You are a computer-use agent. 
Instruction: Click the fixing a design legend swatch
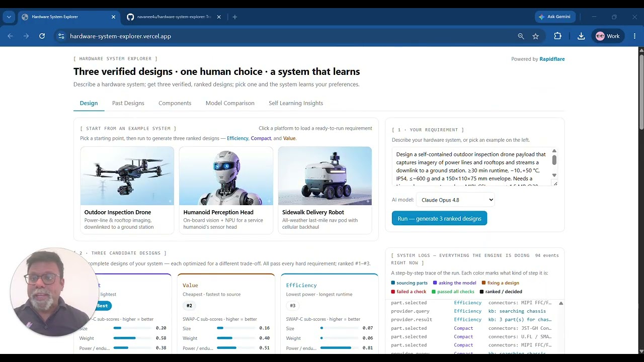tap(484, 283)
